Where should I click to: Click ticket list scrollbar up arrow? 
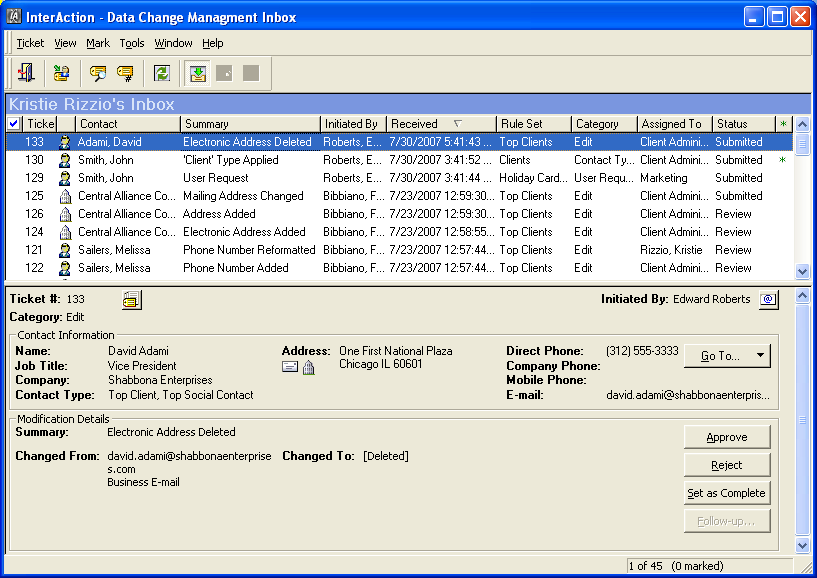[x=802, y=125]
